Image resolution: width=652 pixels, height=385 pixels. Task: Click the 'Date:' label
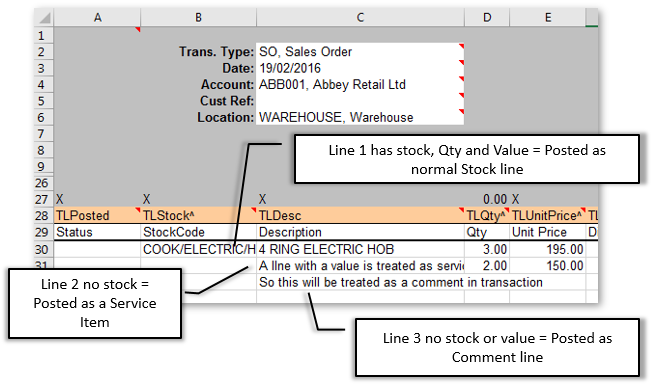coord(238,68)
